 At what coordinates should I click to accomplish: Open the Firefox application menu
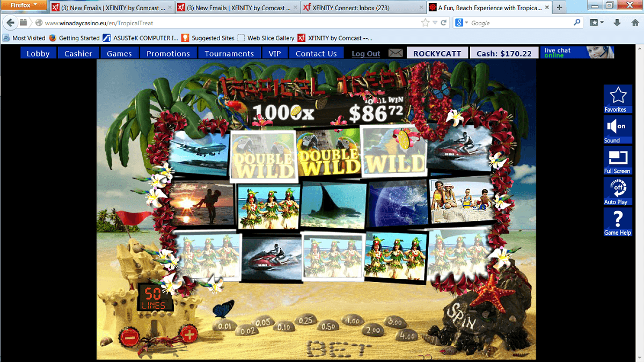click(x=24, y=5)
